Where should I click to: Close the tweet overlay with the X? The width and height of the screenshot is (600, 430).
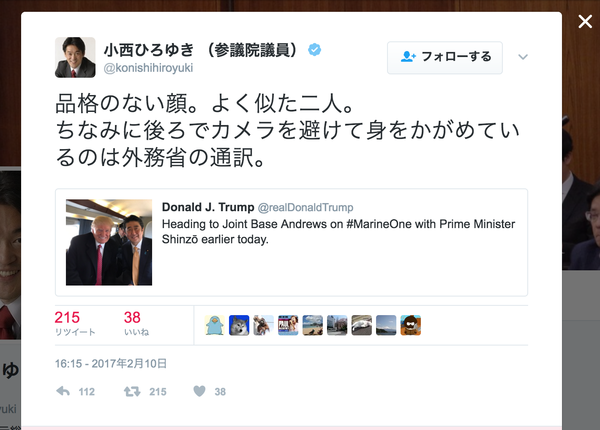(x=585, y=21)
